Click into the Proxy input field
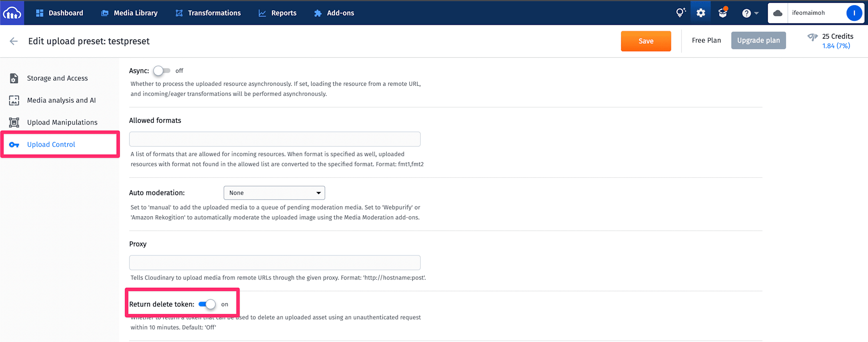 (x=275, y=263)
